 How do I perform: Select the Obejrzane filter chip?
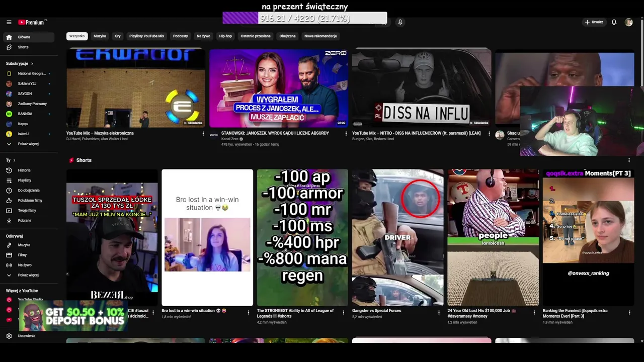287,36
